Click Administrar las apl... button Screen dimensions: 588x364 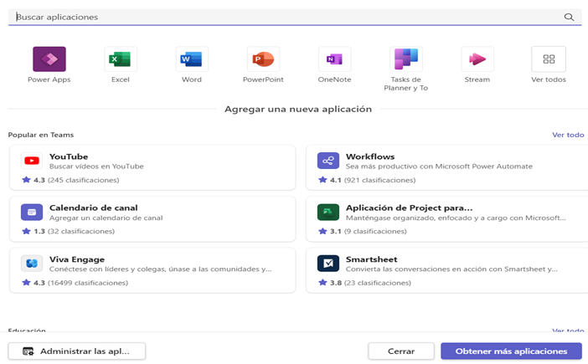[77, 351]
